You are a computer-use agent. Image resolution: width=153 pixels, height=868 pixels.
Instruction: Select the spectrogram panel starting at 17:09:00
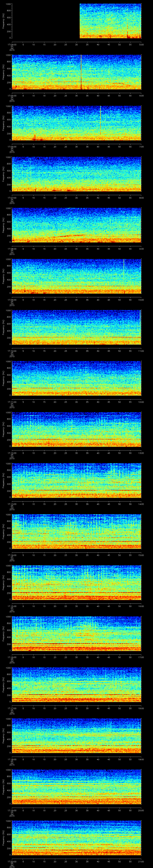77,276
